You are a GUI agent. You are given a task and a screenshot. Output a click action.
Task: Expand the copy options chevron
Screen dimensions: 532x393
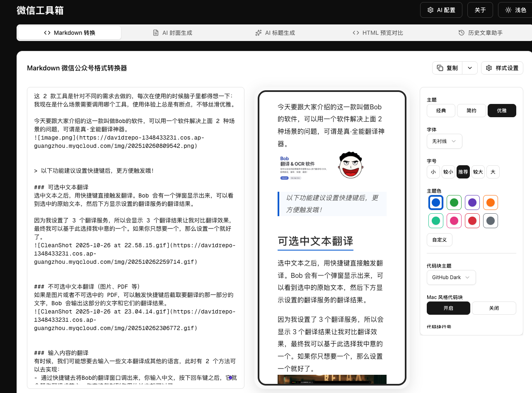pos(470,68)
